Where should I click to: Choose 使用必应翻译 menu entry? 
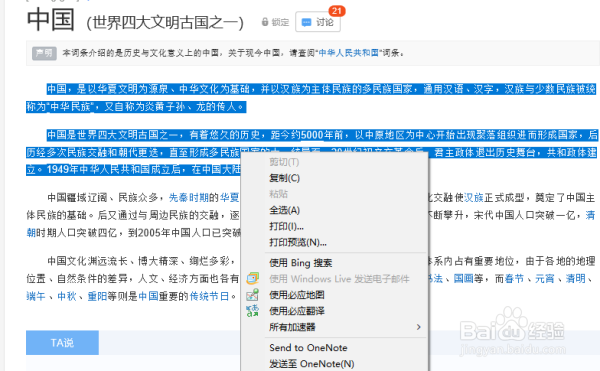pyautogui.click(x=297, y=311)
